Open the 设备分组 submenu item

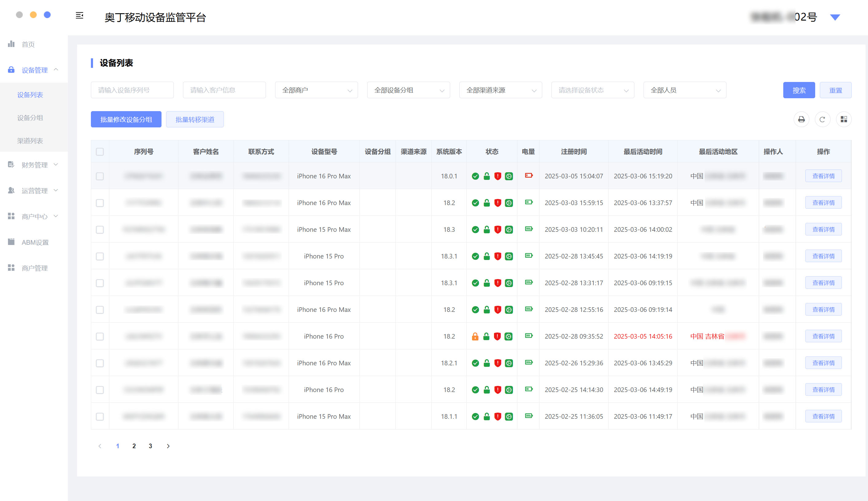(30, 118)
